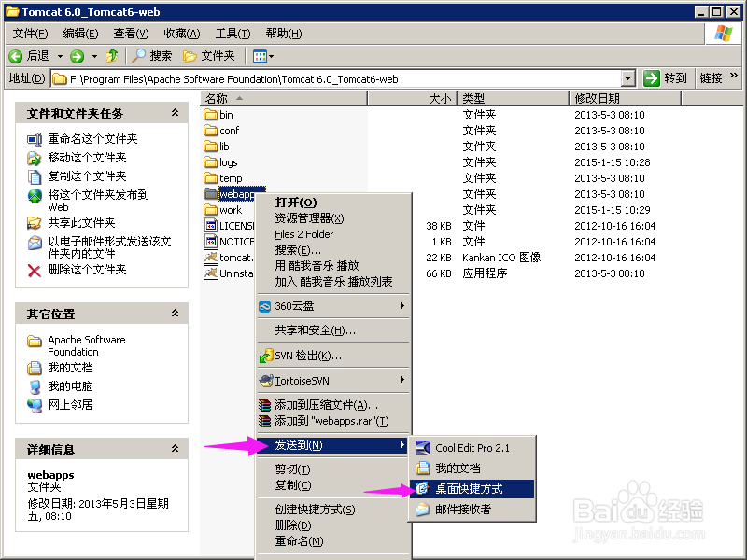The width and height of the screenshot is (747, 560).
Task: Choose 添加到压缩文件(A) menu entry
Action: (x=333, y=405)
